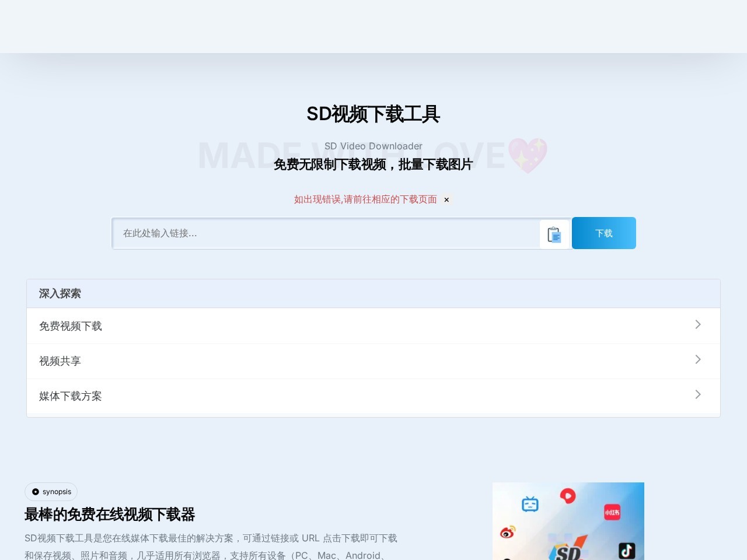Click the Weibo eye icon
The image size is (747, 560).
pyautogui.click(x=508, y=532)
